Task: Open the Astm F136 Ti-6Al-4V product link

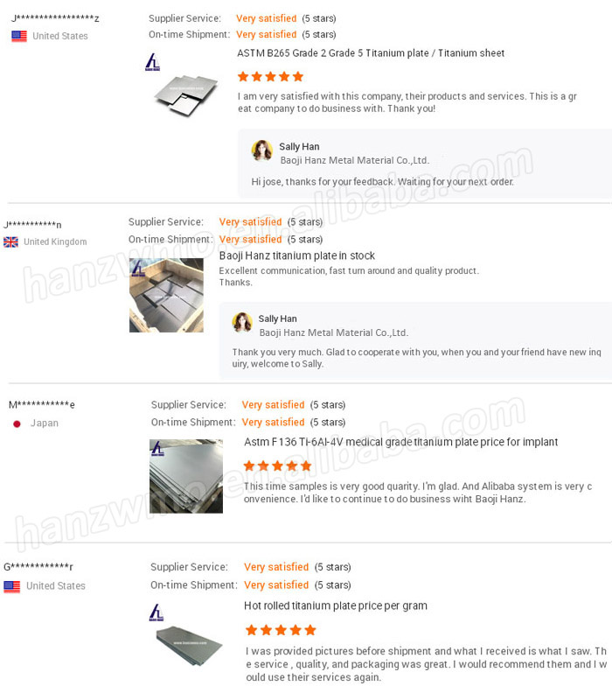Action: [x=400, y=443]
